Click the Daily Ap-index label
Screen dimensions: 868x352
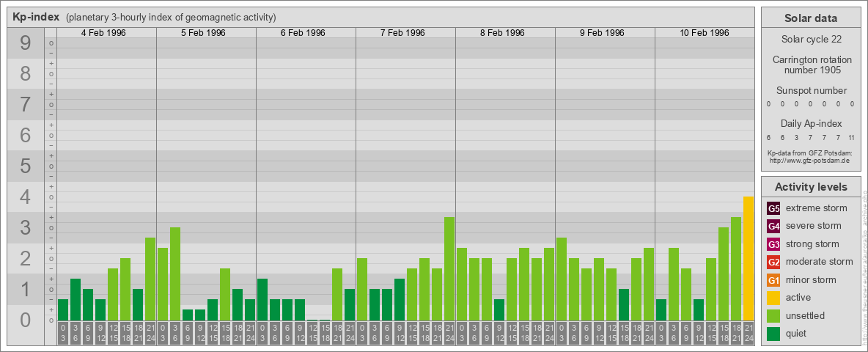coord(811,123)
